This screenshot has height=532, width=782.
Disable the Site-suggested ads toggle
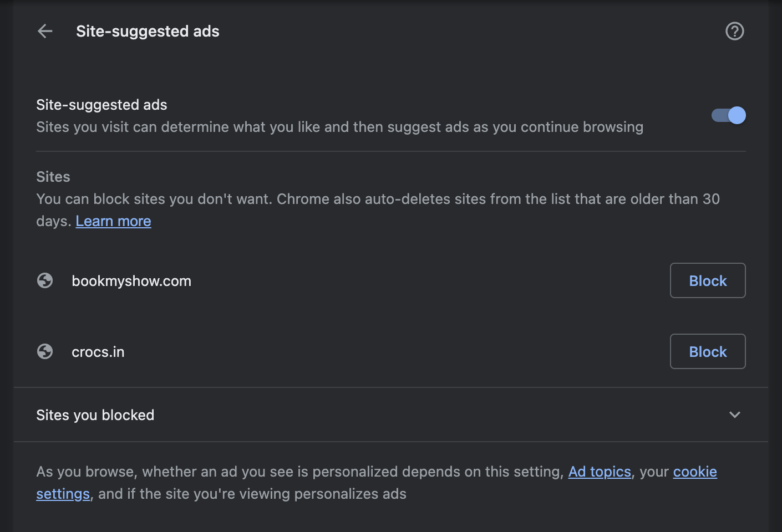point(728,115)
